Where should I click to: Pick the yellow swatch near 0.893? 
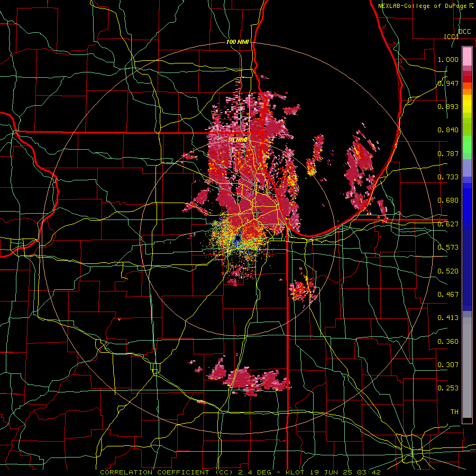(467, 104)
